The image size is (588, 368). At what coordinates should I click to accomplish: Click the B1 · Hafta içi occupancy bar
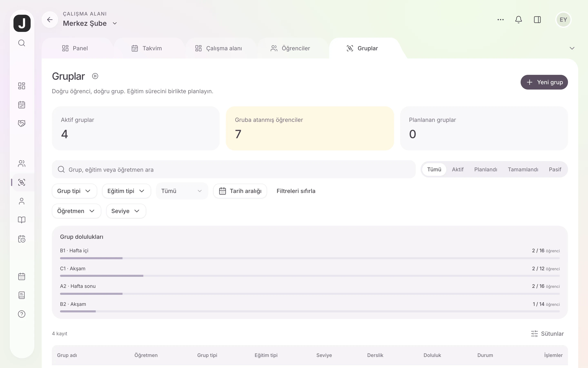coord(310,258)
